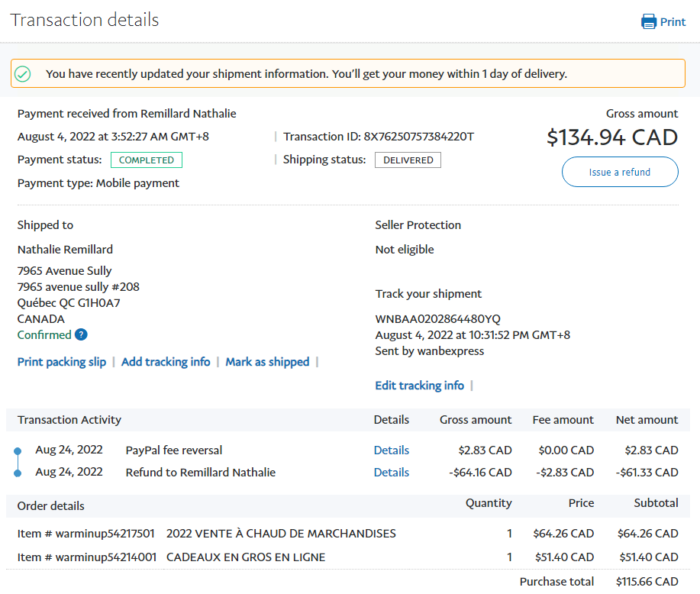The height and width of the screenshot is (594, 700).
Task: Select item 2022 VENTE À CHAUD DE MARCHANDISES
Action: pos(281,534)
